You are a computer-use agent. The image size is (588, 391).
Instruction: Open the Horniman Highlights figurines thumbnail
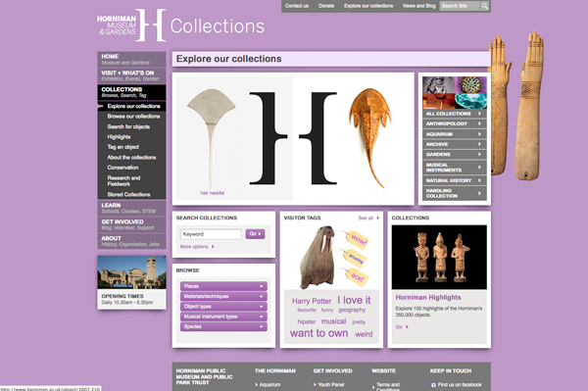[x=439, y=257]
